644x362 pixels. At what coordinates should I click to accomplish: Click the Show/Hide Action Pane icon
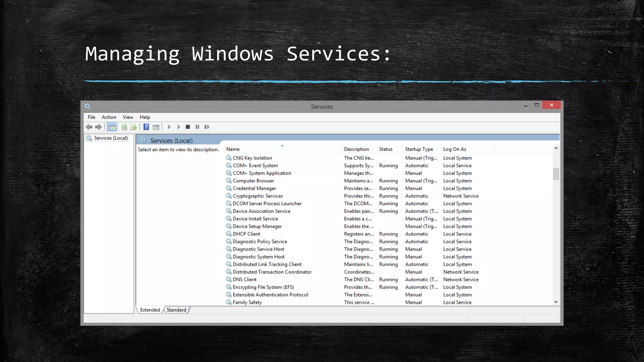click(156, 127)
